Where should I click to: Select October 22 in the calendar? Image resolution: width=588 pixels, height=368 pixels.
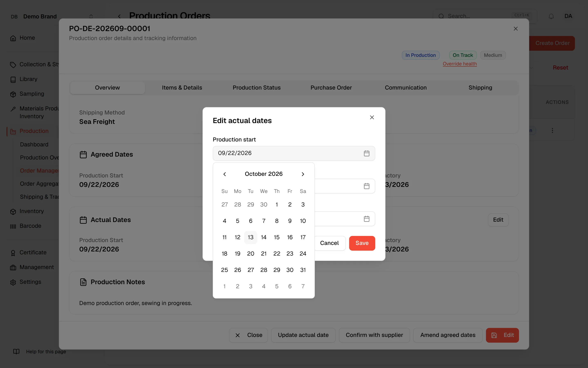pyautogui.click(x=277, y=254)
